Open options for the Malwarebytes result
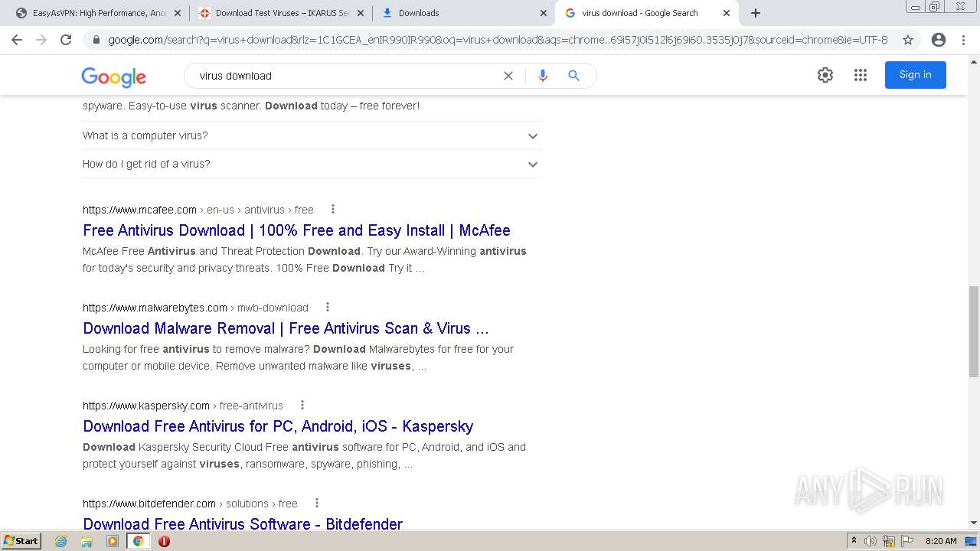This screenshot has height=551, width=980. pyautogui.click(x=327, y=307)
